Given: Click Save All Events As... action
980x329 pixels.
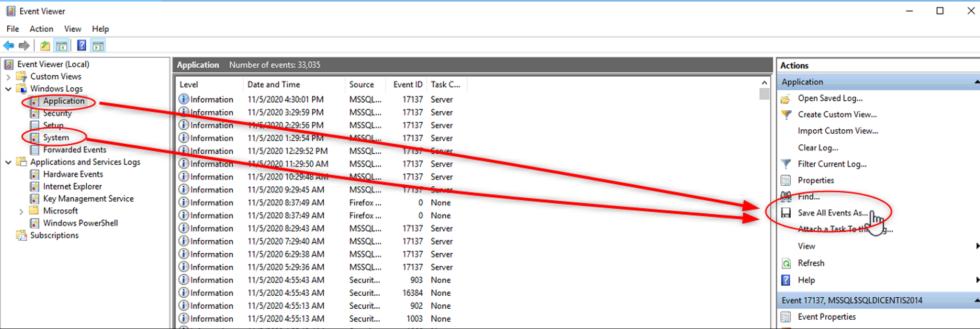Looking at the screenshot, I should [833, 213].
